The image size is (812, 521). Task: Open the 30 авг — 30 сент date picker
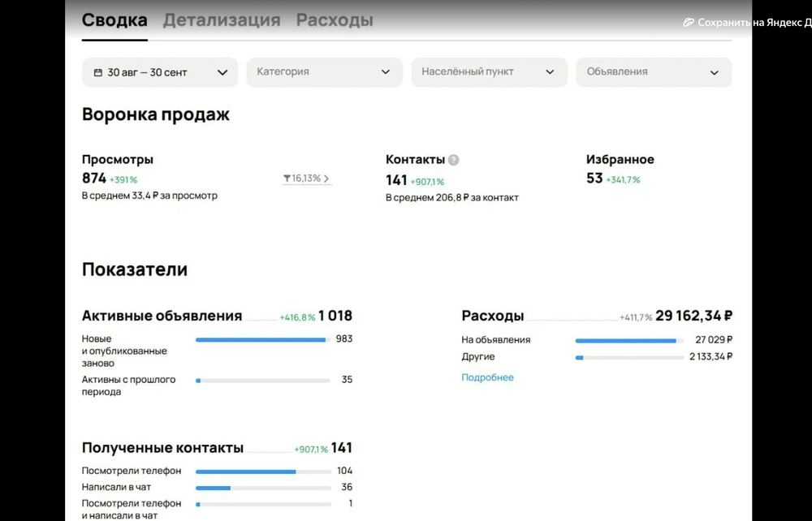click(160, 72)
